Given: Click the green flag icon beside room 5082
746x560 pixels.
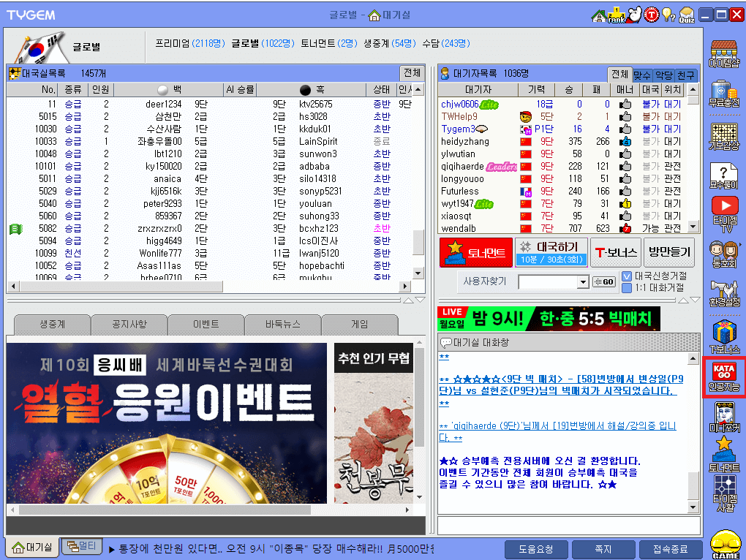Looking at the screenshot, I should coord(15,229).
